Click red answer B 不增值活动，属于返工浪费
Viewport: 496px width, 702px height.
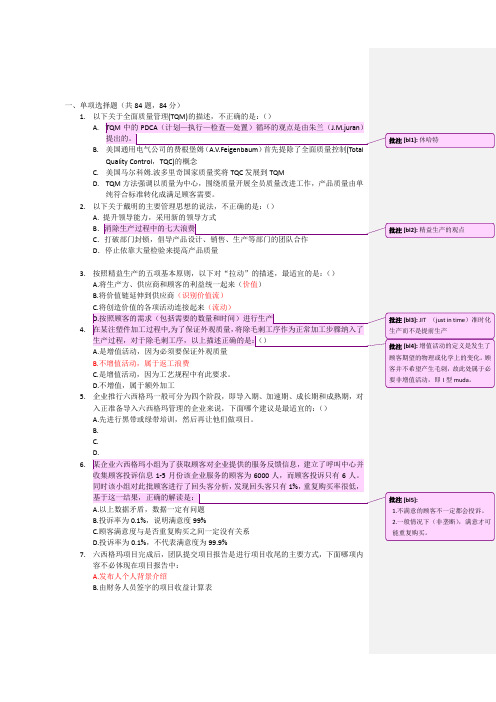point(141,364)
